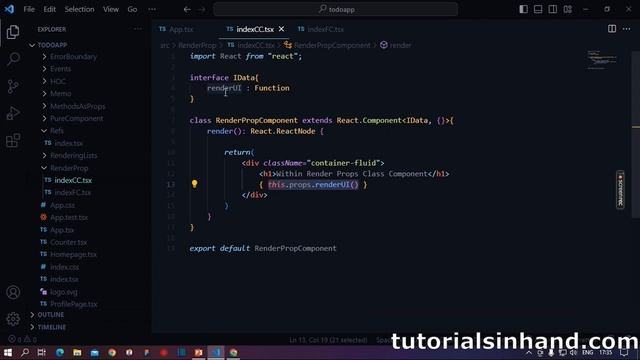Open Counter.tsx in the explorer
This screenshot has width=640, height=360.
pyautogui.click(x=68, y=242)
